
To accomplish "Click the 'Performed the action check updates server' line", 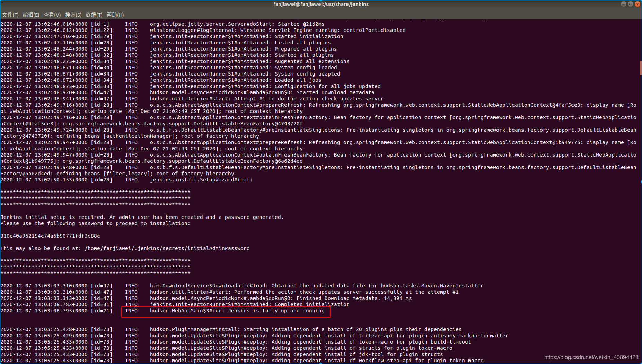I will 229,292.
